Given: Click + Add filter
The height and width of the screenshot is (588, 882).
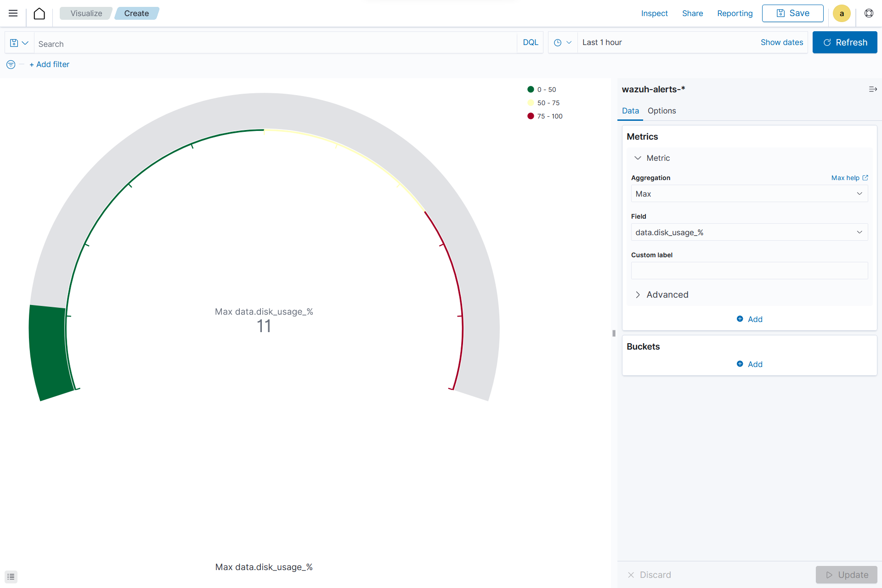Looking at the screenshot, I should pyautogui.click(x=49, y=65).
